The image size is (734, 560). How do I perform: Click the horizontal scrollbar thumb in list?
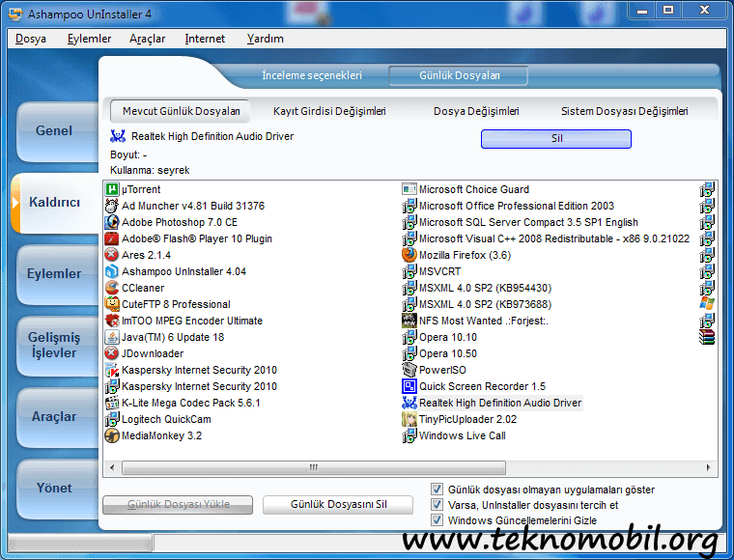314,467
